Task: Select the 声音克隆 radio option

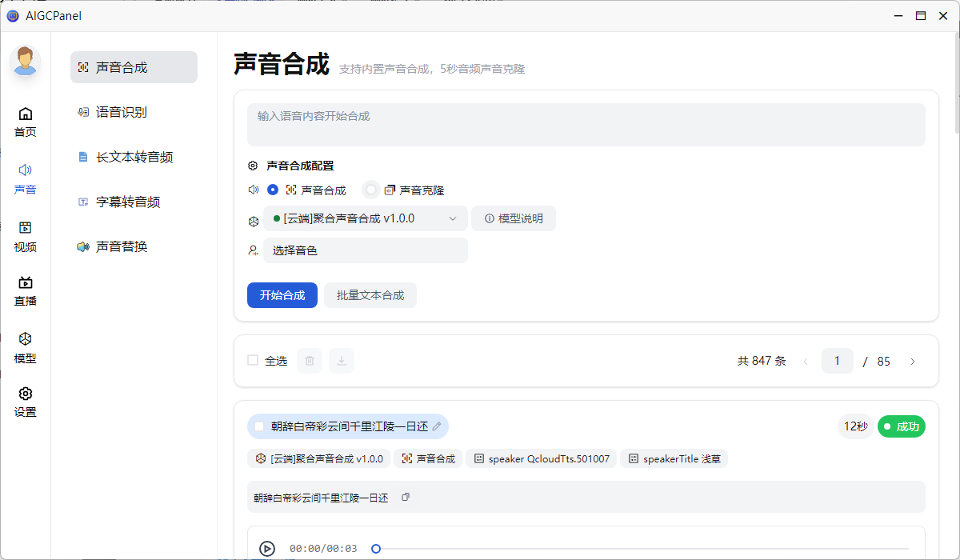Action: point(370,190)
